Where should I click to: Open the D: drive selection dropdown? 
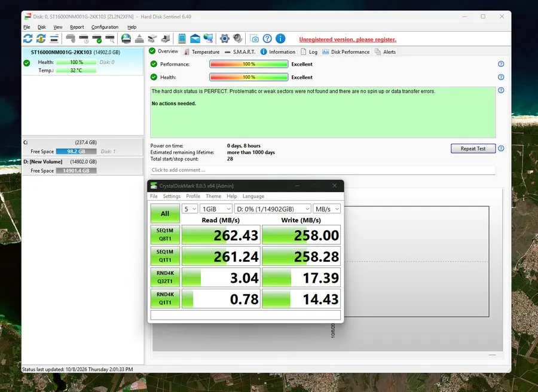273,209
